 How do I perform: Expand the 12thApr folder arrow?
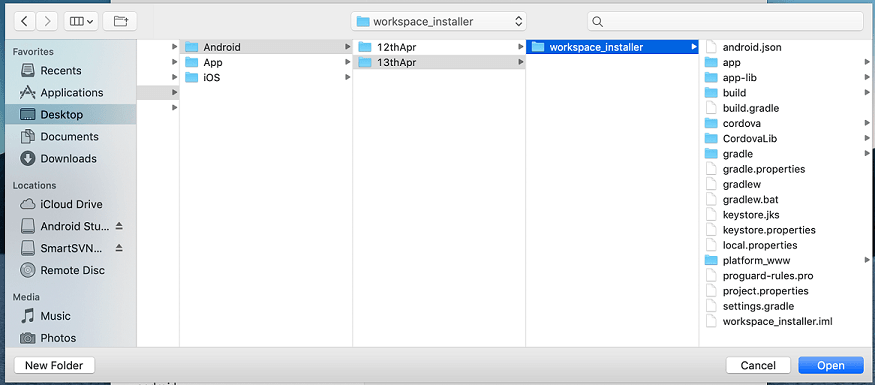click(x=521, y=47)
